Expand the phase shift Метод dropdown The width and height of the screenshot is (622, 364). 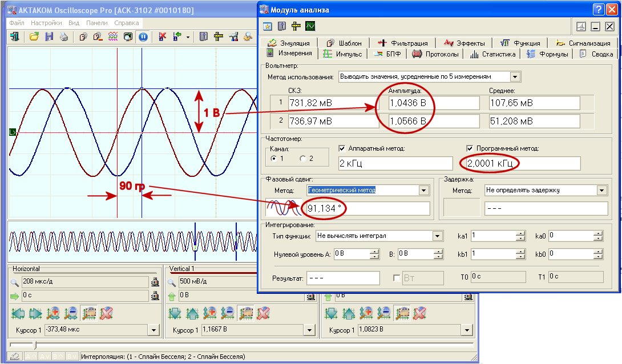423,190
